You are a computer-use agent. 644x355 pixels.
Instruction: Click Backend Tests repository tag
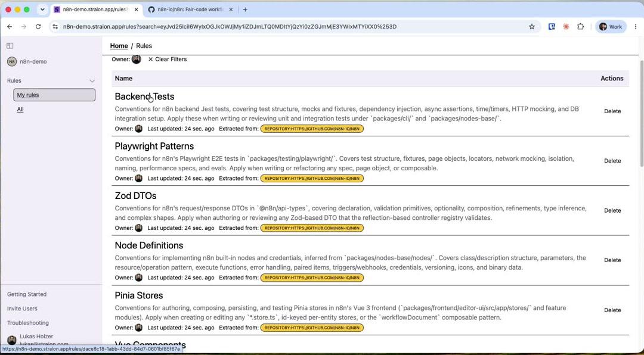click(x=312, y=129)
